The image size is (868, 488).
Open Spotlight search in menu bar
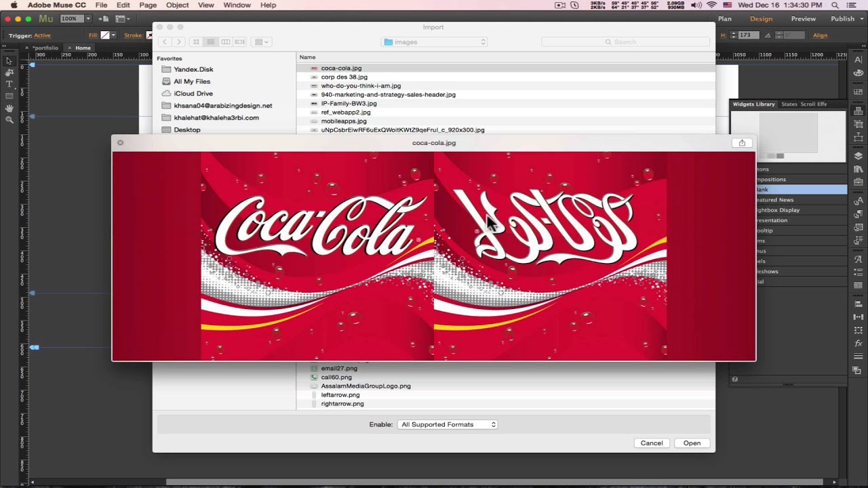tap(835, 5)
